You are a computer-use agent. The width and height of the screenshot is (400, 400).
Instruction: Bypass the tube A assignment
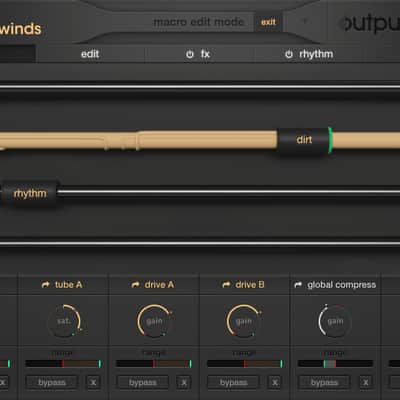pos(52,383)
